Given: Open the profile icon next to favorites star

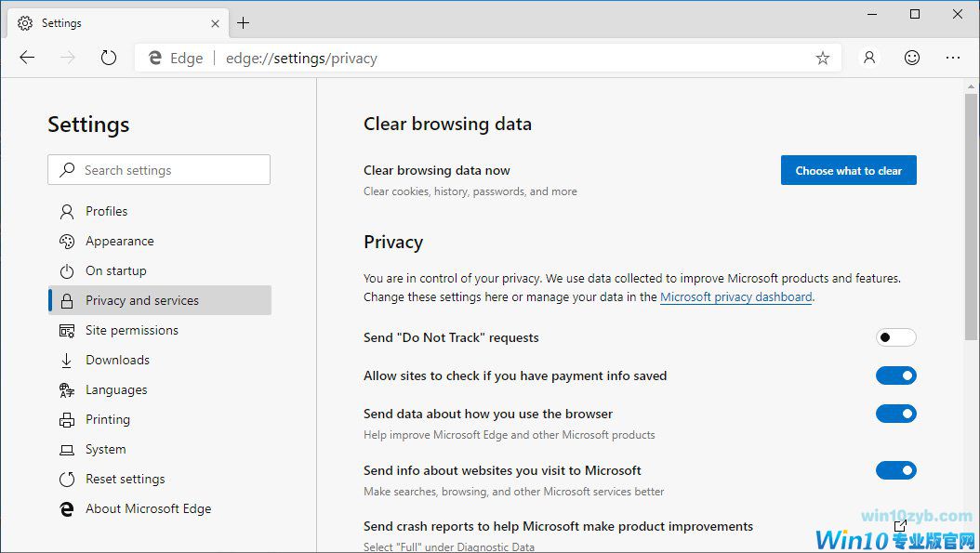Looking at the screenshot, I should (x=868, y=58).
